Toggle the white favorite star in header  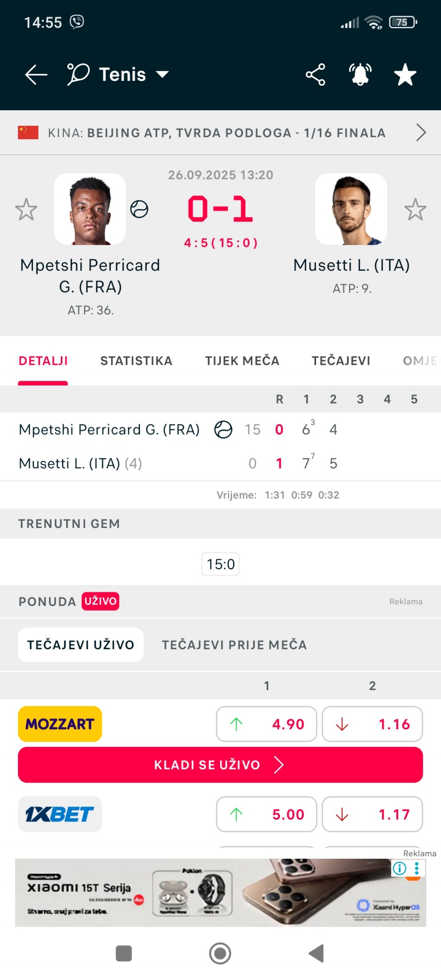(405, 74)
